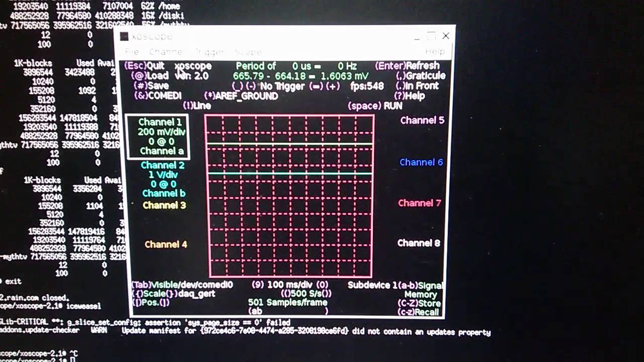The height and width of the screenshot is (362, 644).
Task: Click the daq_gert driver name
Action: point(197,294)
